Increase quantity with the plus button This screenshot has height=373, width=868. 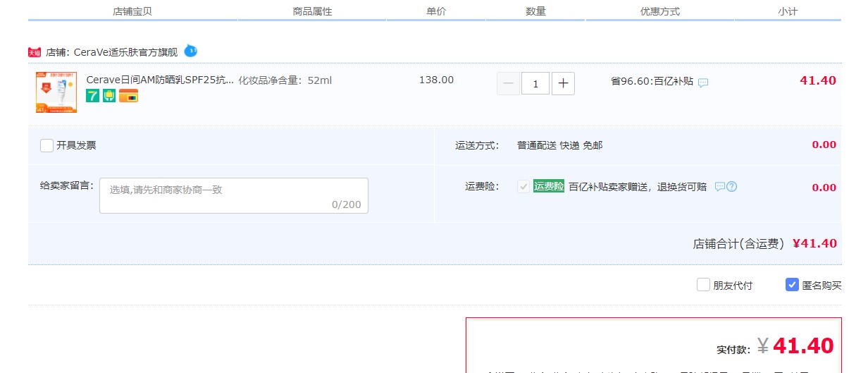pos(563,84)
